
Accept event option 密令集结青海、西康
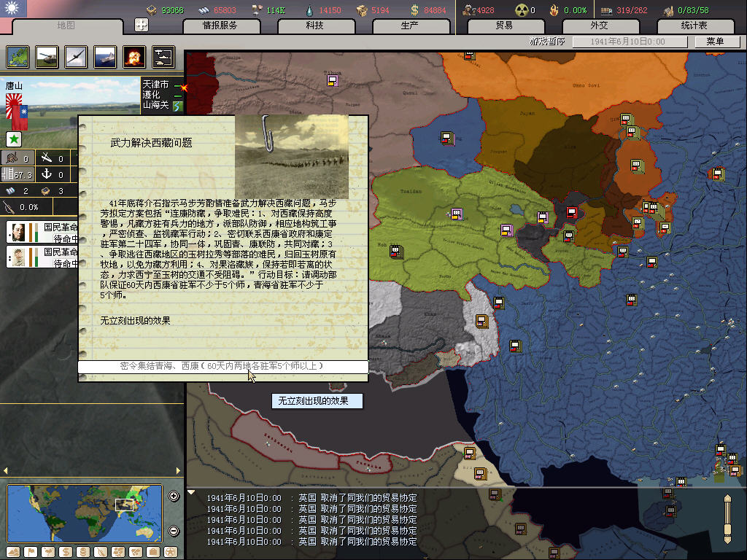pyautogui.click(x=222, y=366)
